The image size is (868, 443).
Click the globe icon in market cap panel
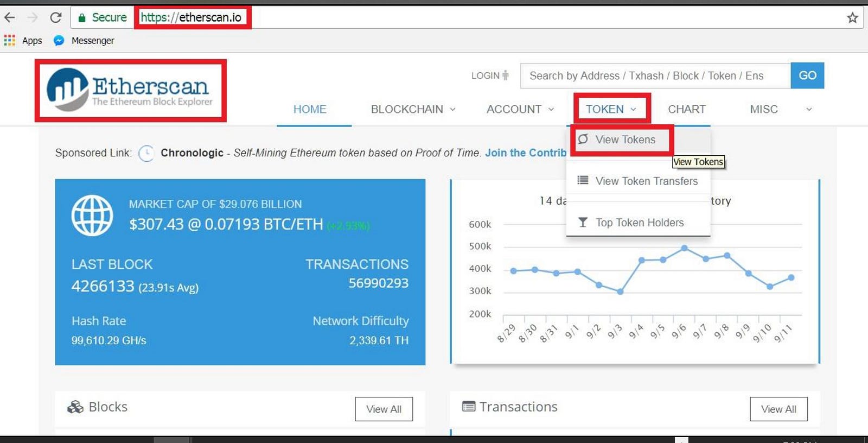[x=92, y=215]
